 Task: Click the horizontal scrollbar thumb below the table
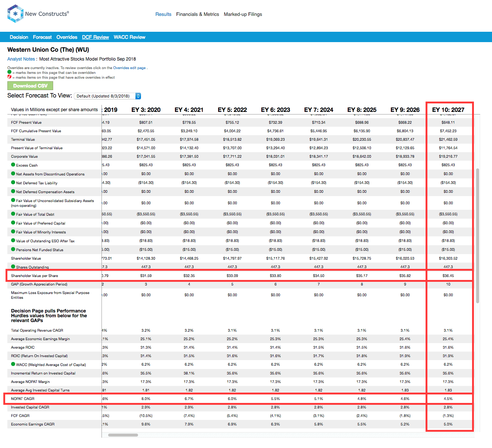(x=123, y=435)
